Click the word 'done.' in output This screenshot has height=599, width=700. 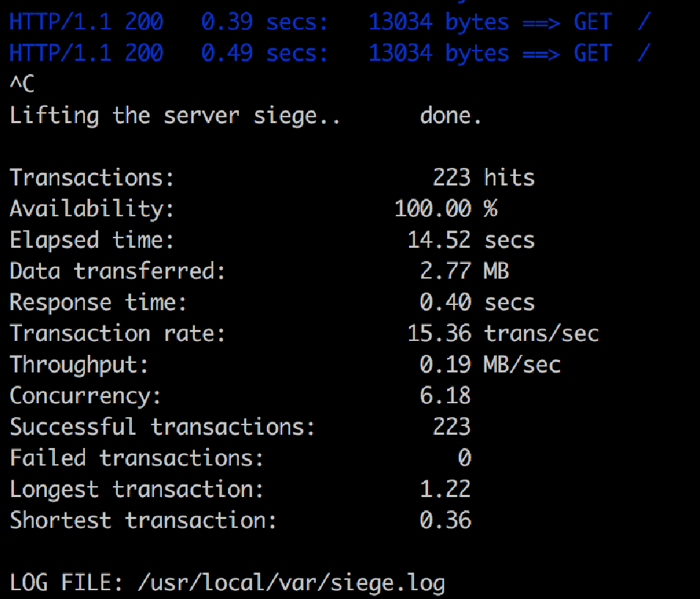coord(451,116)
